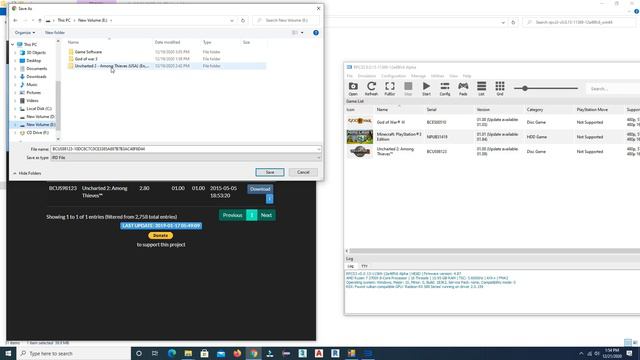Select Local Disk (C:) in the tree

(x=39, y=109)
